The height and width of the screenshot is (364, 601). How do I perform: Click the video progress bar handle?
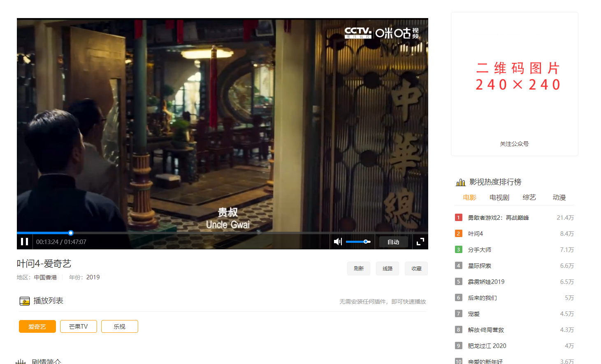(x=71, y=233)
